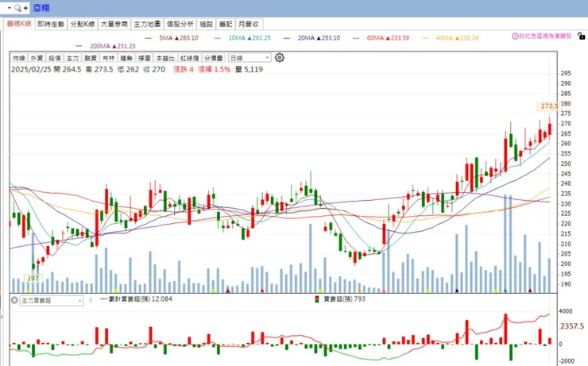Viewport: 588px width, 366px height.
Task: Open the 大量券商 tab
Action: pos(114,24)
